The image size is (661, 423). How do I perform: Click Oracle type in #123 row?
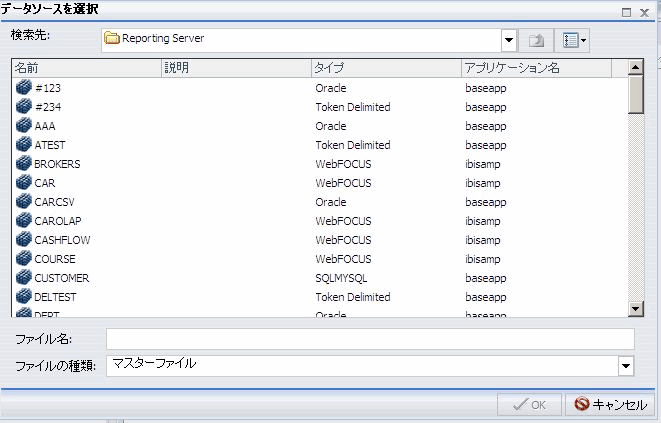click(x=331, y=88)
